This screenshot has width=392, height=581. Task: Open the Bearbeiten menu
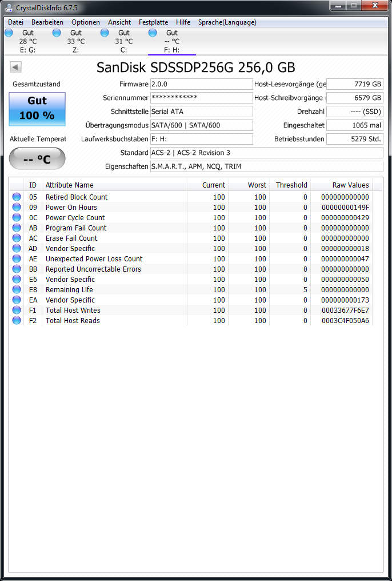point(47,22)
